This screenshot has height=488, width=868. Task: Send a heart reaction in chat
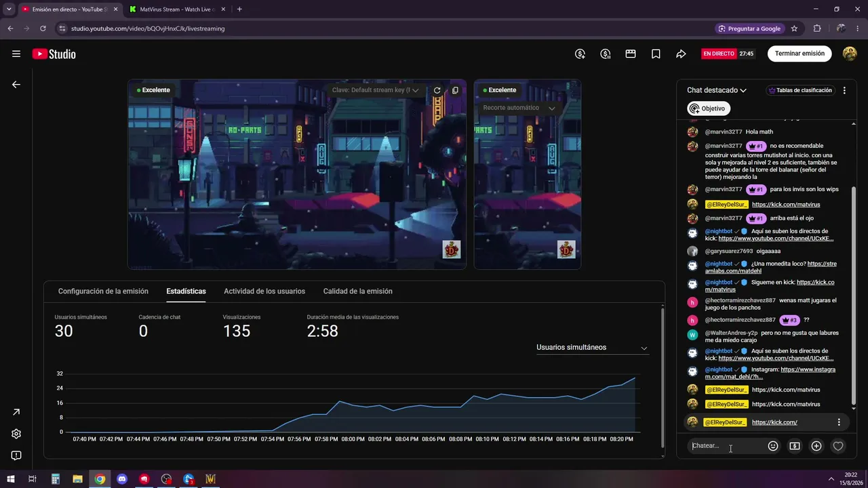pyautogui.click(x=838, y=446)
